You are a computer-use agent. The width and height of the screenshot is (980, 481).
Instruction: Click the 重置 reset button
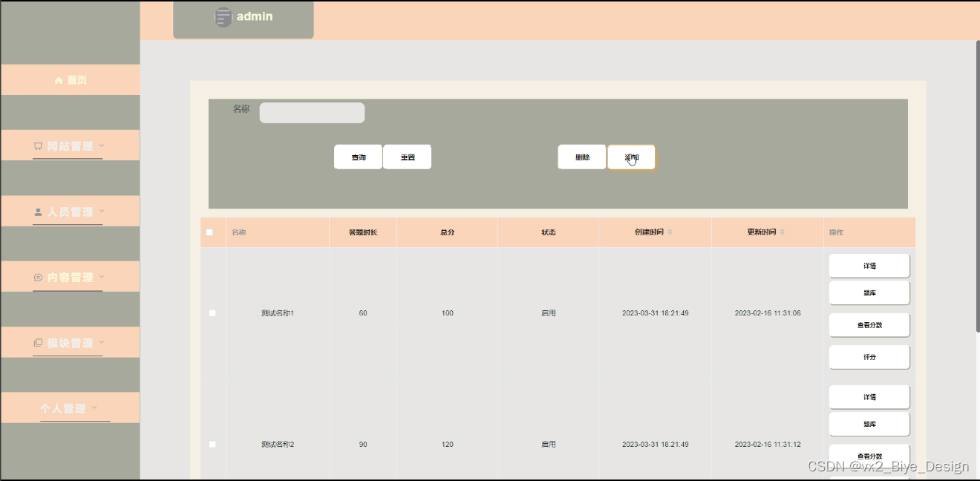click(x=407, y=157)
